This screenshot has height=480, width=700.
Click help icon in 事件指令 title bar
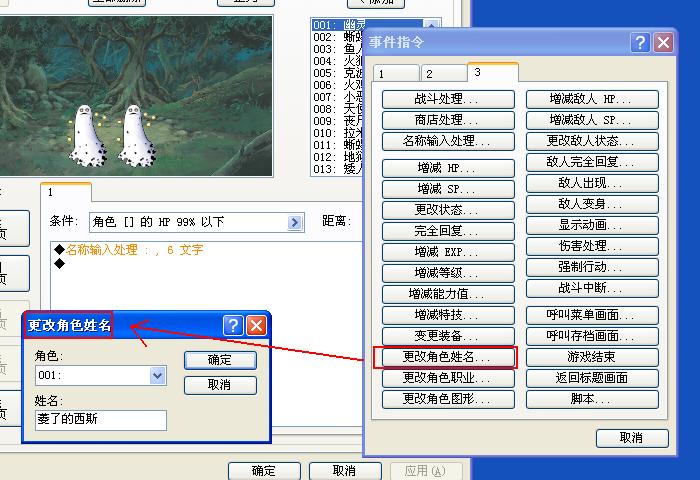(640, 43)
